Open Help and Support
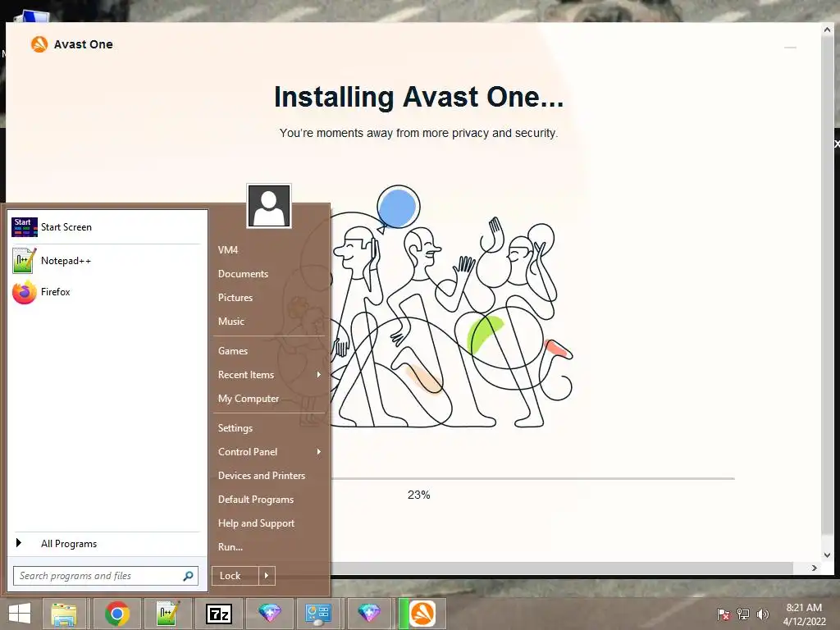Screen dimensions: 840x630 point(256,523)
